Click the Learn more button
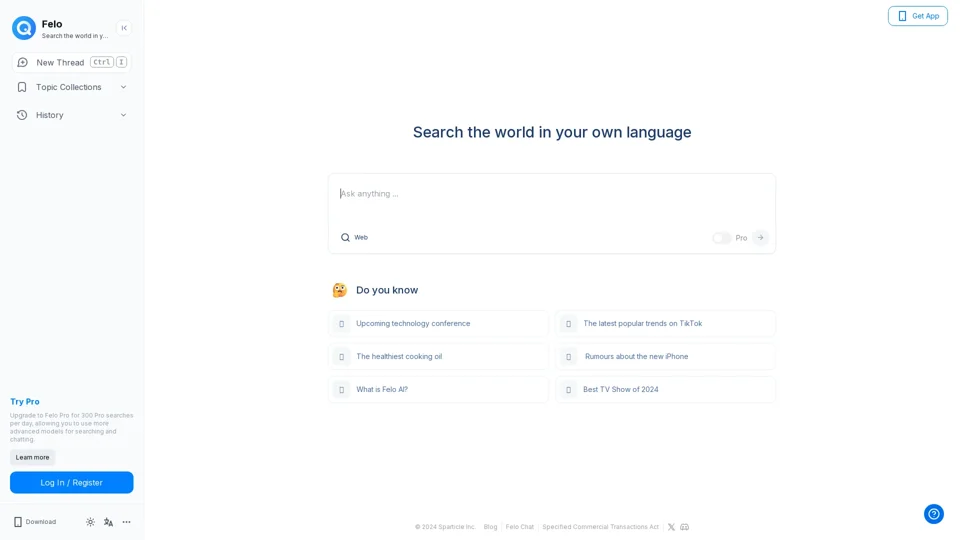This screenshot has width=960, height=540. (x=32, y=457)
